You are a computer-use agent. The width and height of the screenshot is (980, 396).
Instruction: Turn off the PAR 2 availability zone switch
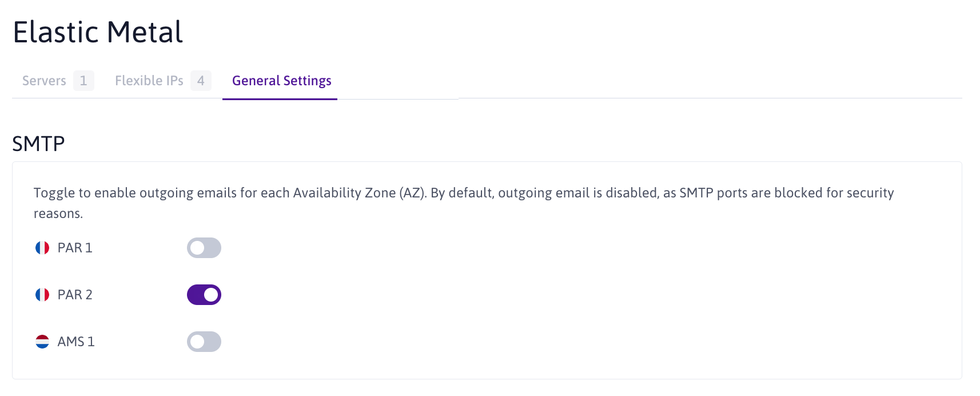(204, 294)
